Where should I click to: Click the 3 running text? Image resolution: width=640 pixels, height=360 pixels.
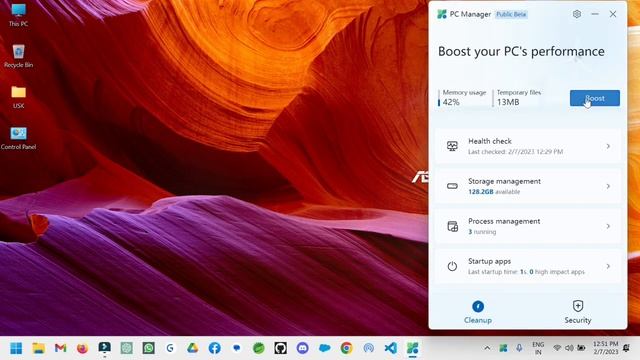coord(482,231)
